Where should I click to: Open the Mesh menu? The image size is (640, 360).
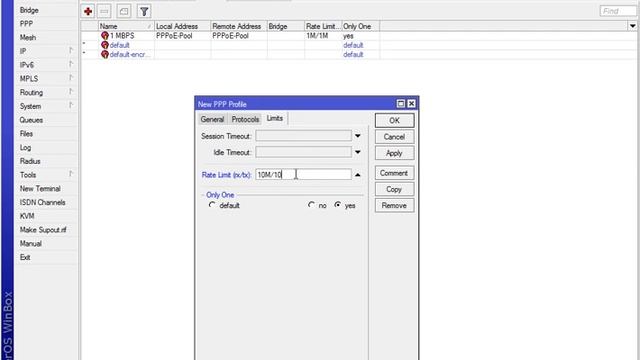point(28,38)
